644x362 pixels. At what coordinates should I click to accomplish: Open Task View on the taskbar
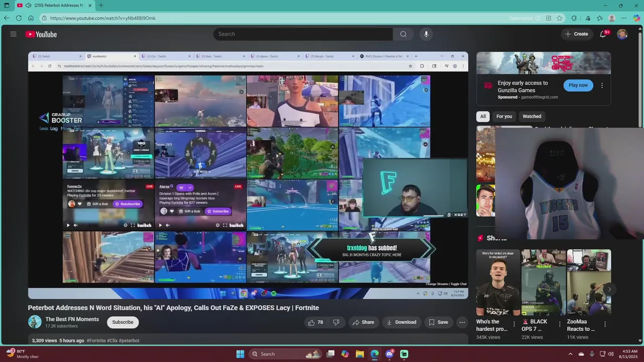coord(331,354)
